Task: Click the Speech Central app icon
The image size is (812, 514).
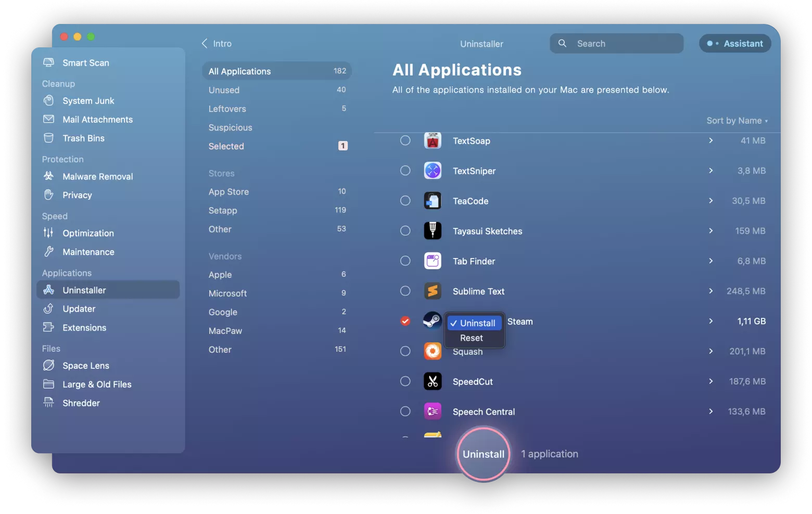Action: (x=433, y=412)
